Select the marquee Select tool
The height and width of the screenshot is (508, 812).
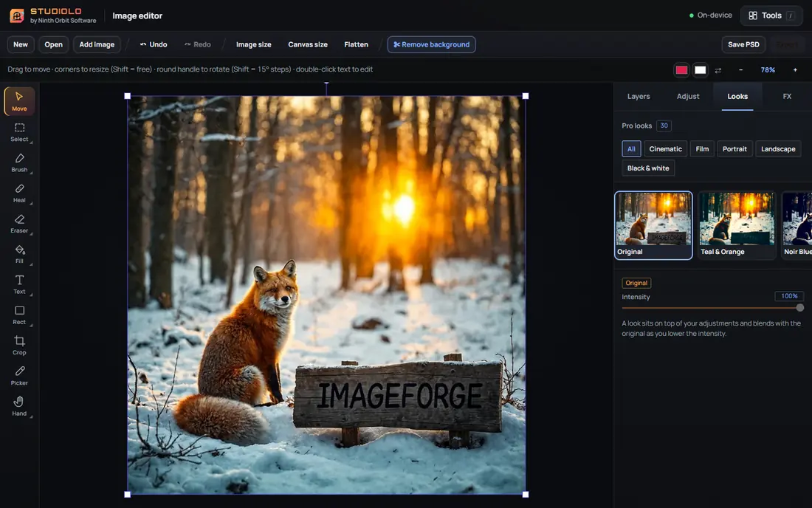pos(19,132)
